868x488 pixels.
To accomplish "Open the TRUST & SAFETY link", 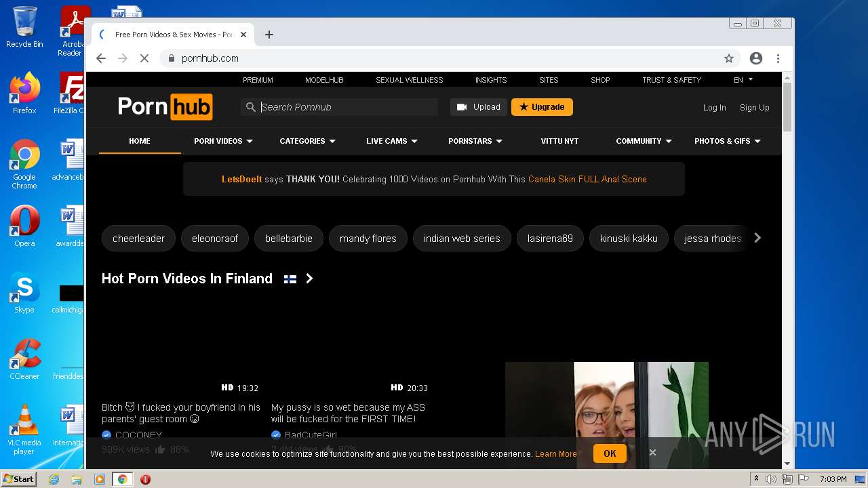I will (x=671, y=80).
